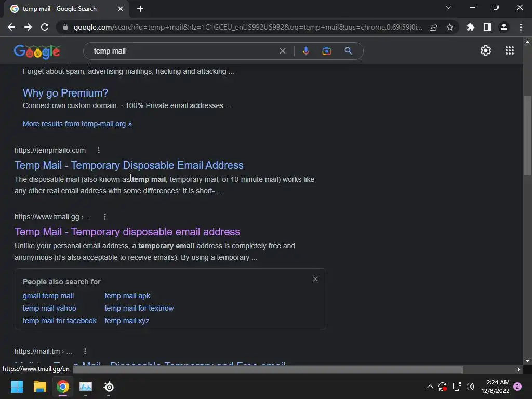Click the https://www.tmail.gg URL text
Viewport: 532px width, 399px height.
pos(47,217)
